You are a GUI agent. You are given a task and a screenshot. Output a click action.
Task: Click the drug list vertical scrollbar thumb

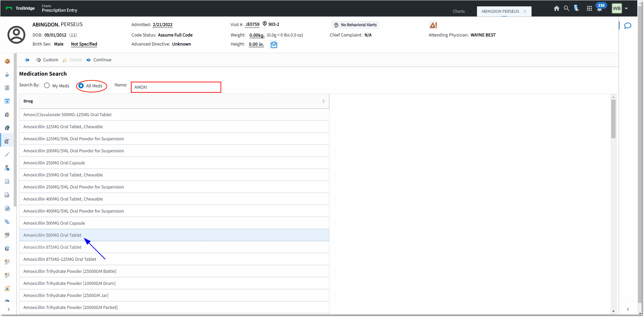click(613, 119)
